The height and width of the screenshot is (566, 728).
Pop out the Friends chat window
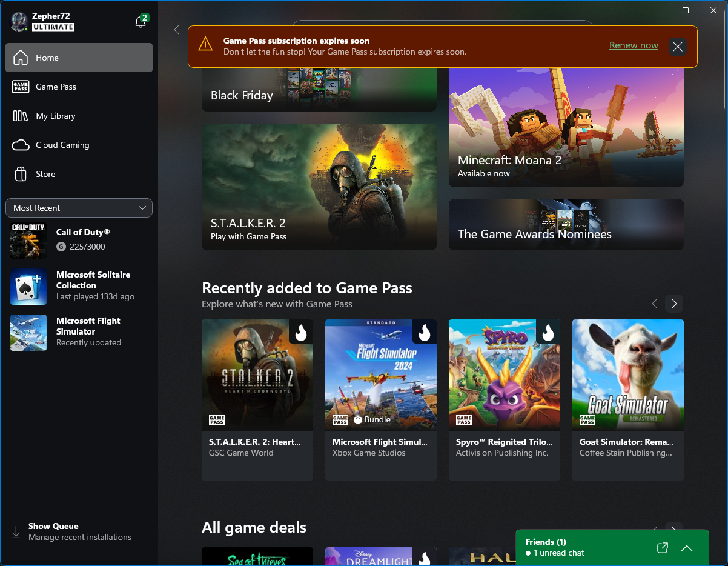pyautogui.click(x=662, y=548)
